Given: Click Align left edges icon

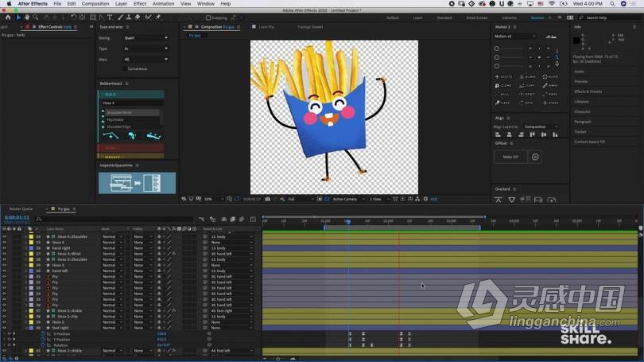Looking at the screenshot, I should coord(498,134).
